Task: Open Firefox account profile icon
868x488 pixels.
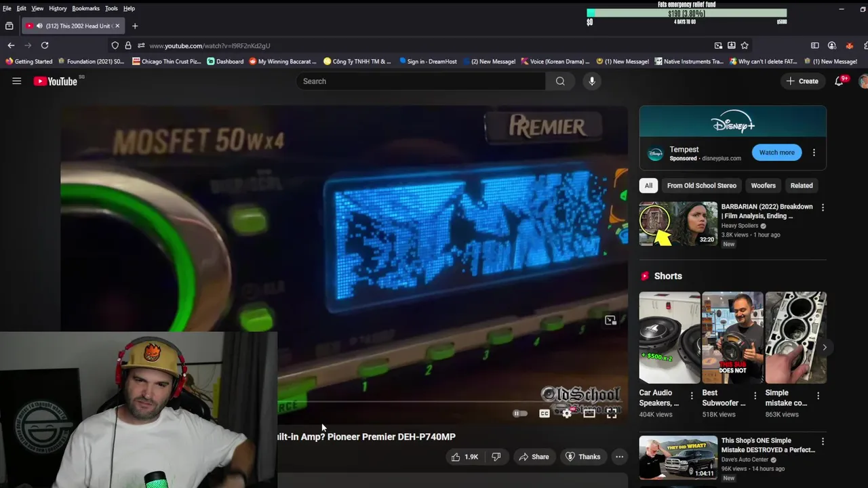Action: pyautogui.click(x=832, y=45)
